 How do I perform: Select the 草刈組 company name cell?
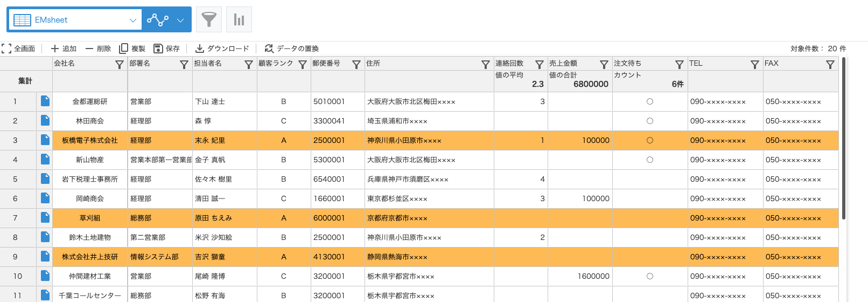tap(90, 218)
